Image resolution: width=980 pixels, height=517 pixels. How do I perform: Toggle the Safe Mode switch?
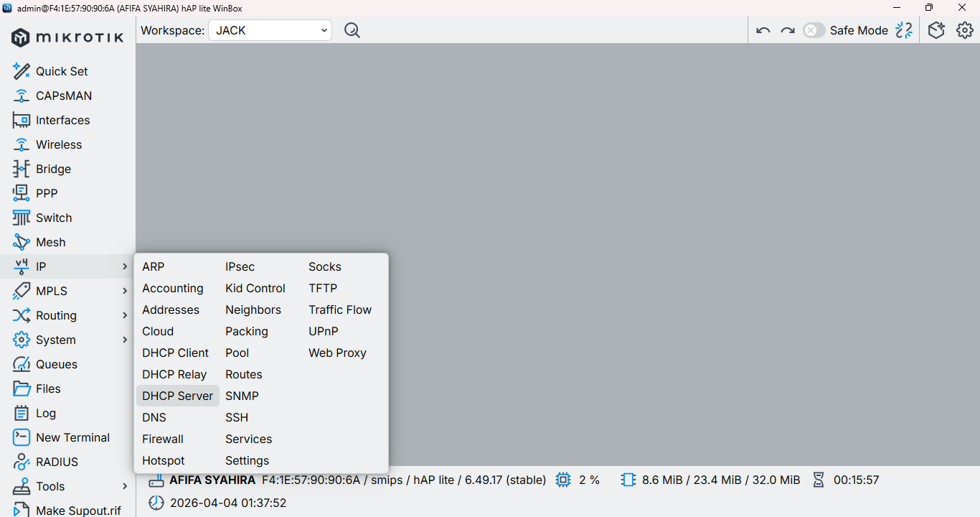pyautogui.click(x=814, y=30)
